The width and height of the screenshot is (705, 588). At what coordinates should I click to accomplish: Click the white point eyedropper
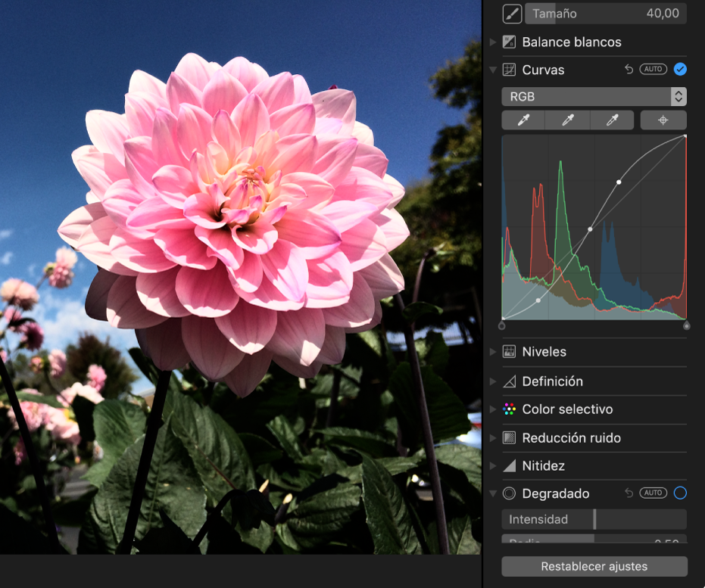[x=616, y=120]
